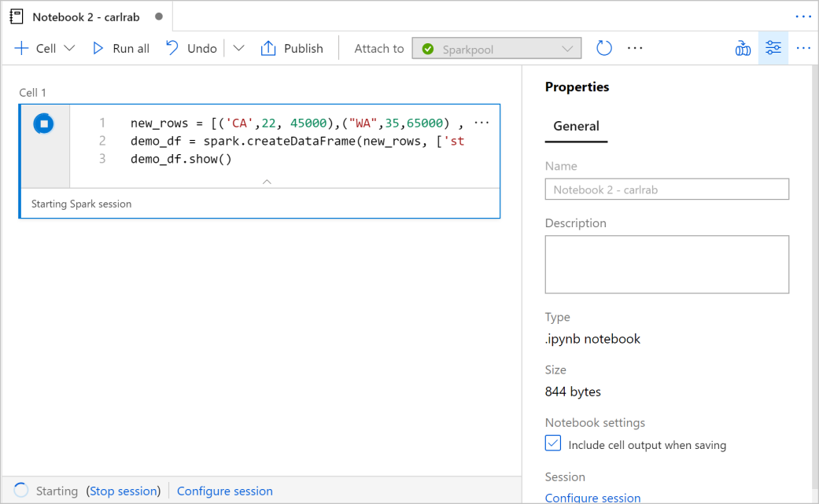Toggle the notebook tab icon
Image resolution: width=819 pixels, height=504 pixels.
[x=16, y=15]
